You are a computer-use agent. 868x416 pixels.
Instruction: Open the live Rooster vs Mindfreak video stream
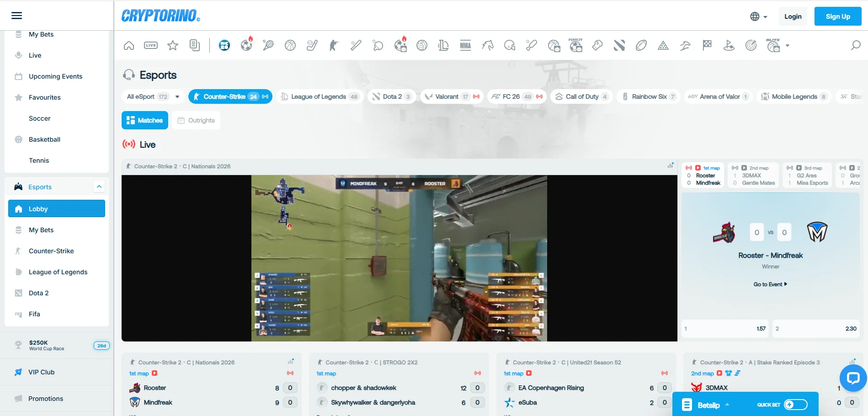click(x=399, y=258)
